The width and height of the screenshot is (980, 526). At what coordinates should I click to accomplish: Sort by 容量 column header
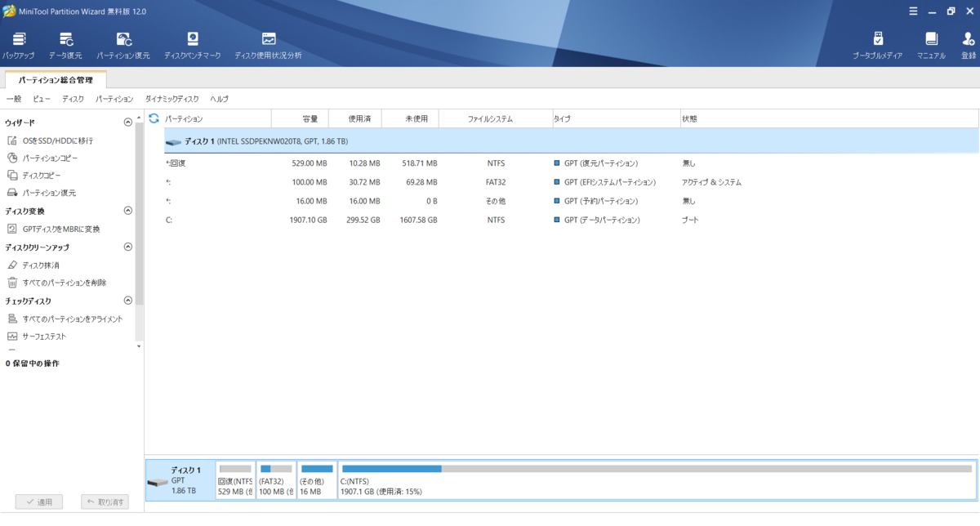pyautogui.click(x=300, y=118)
